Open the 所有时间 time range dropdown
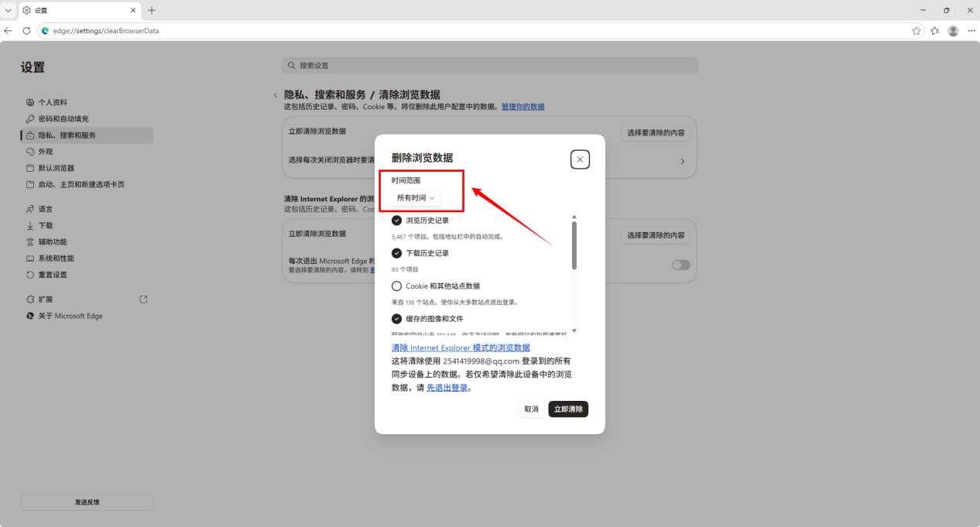Screen dimensions: 980x527 click(x=416, y=198)
